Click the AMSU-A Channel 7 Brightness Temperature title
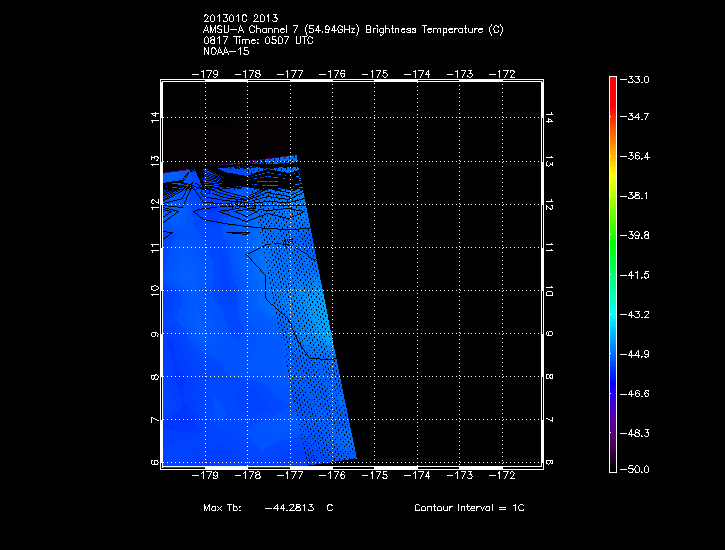The width and height of the screenshot is (725, 550). (353, 30)
